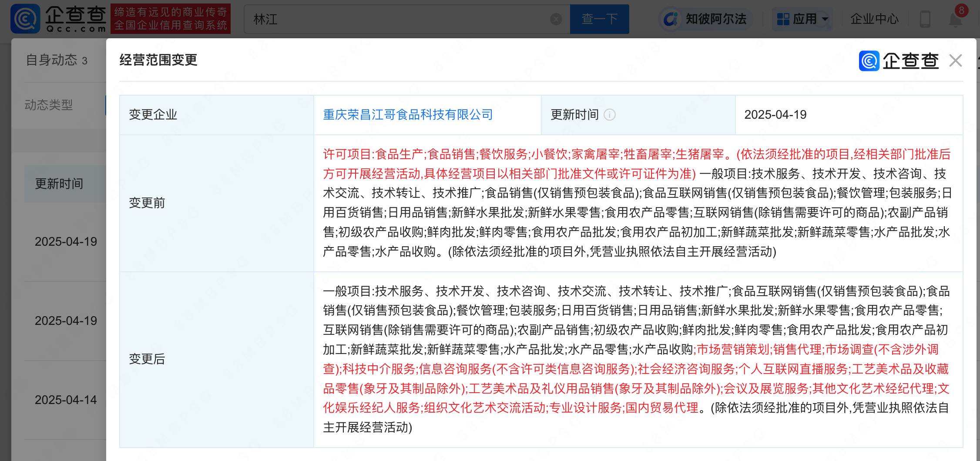Select the 自身动态 tab
This screenshot has width=980, height=461.
click(x=57, y=60)
